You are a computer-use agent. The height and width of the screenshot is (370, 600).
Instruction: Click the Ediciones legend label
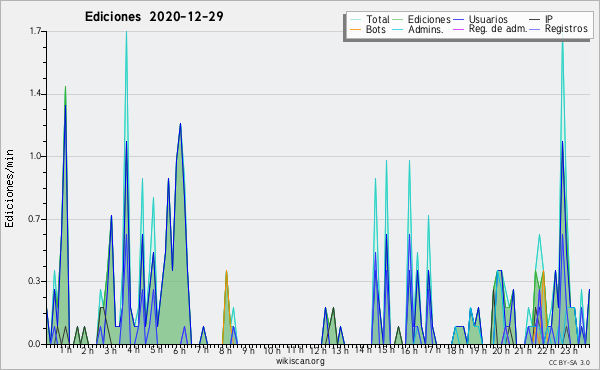[429, 19]
